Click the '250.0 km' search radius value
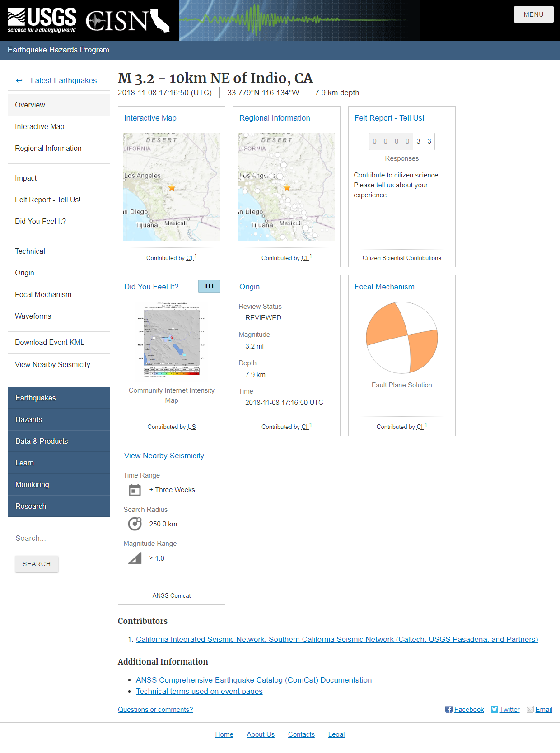Screen dimensions: 560x753 click(163, 524)
